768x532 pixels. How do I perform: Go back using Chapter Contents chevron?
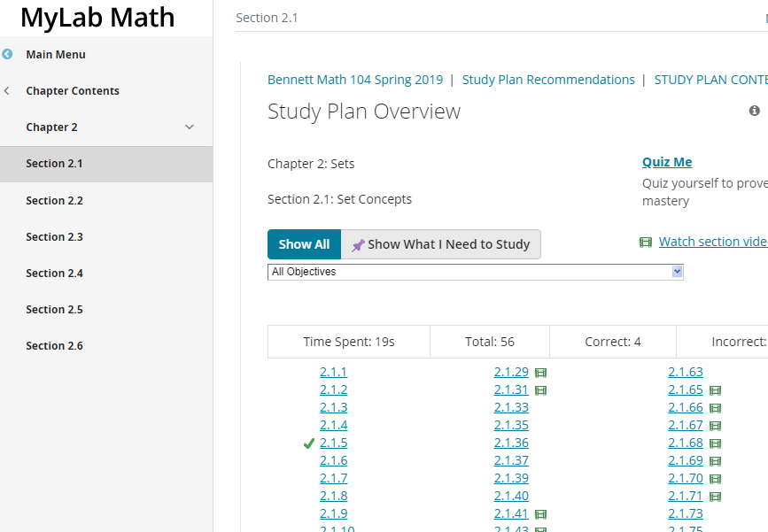[x=8, y=91]
